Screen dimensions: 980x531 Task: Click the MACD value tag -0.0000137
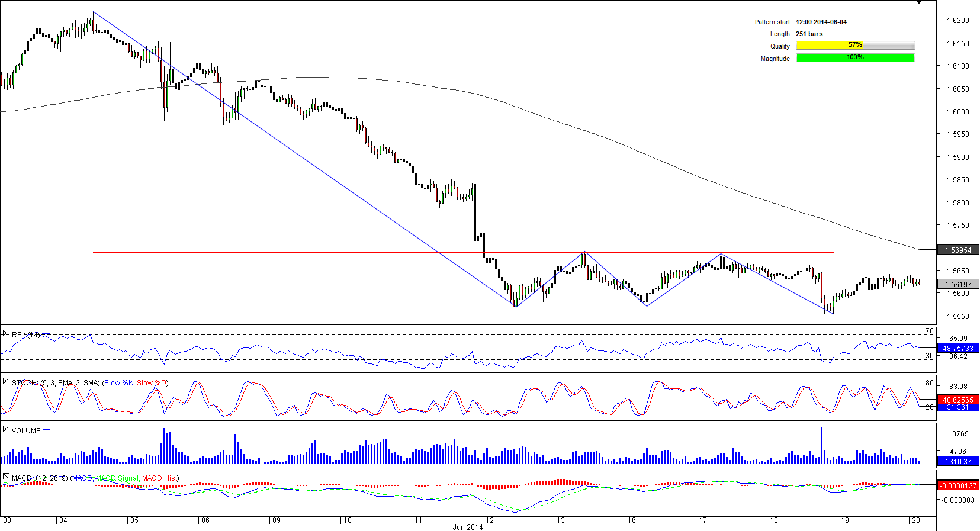point(957,485)
